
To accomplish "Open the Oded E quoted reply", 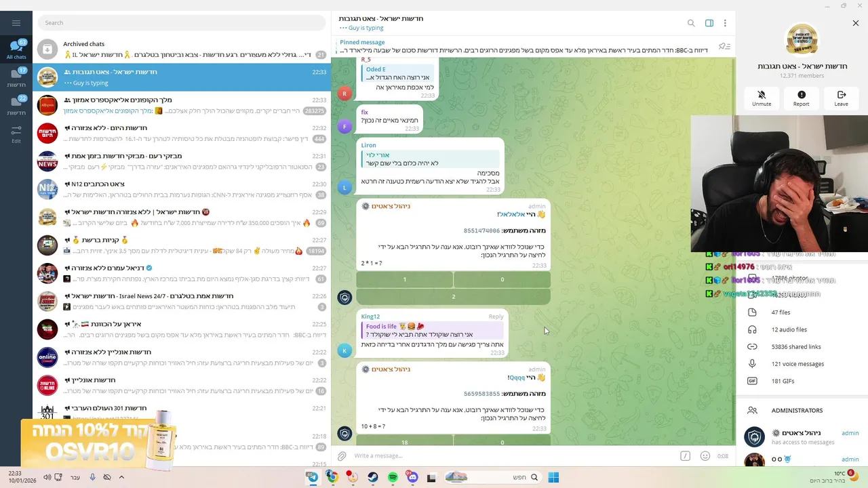I will point(398,73).
